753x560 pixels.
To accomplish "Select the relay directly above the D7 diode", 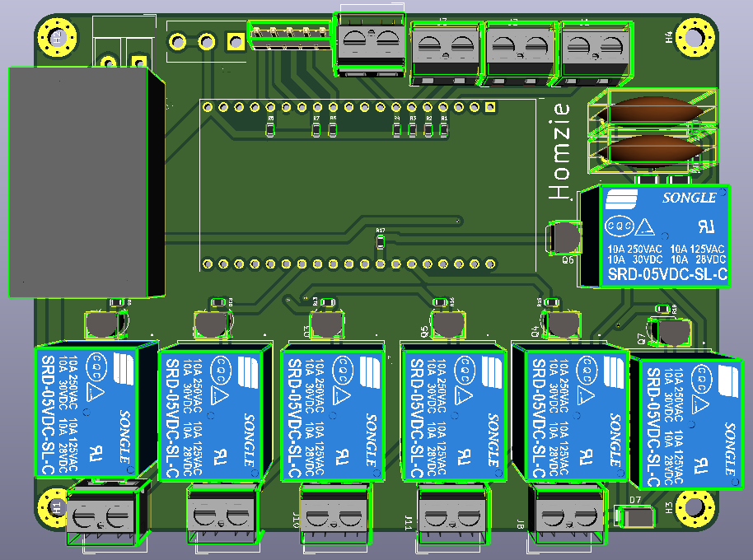I will click(687, 422).
